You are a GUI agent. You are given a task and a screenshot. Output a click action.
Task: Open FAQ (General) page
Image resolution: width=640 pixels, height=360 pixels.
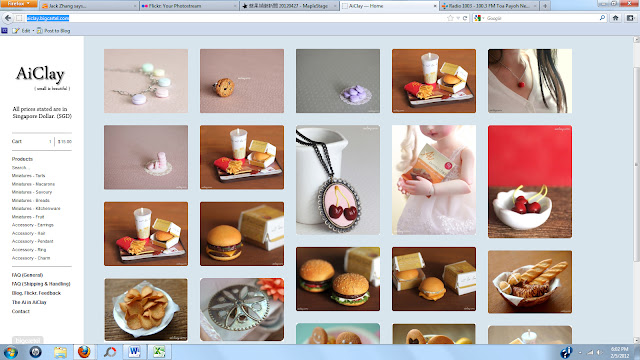pyautogui.click(x=27, y=275)
